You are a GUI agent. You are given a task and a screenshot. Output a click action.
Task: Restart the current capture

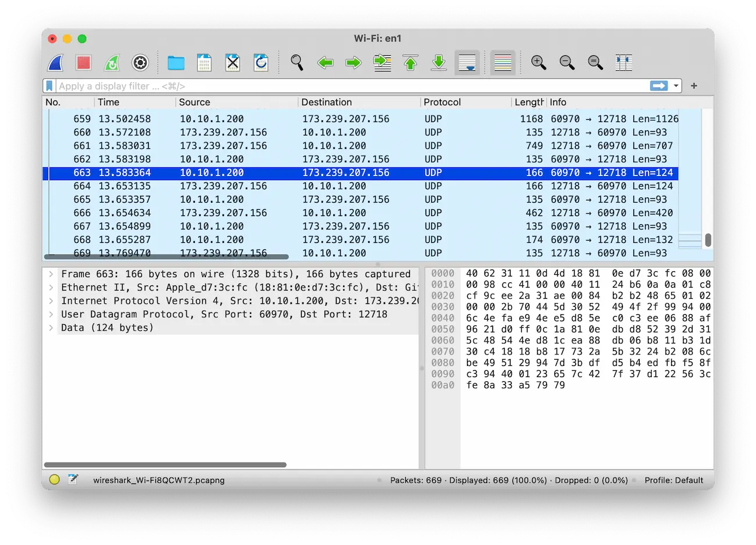(112, 63)
